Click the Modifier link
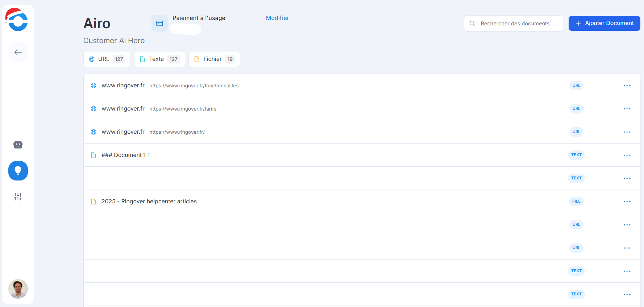The image size is (644, 307). pos(277,18)
